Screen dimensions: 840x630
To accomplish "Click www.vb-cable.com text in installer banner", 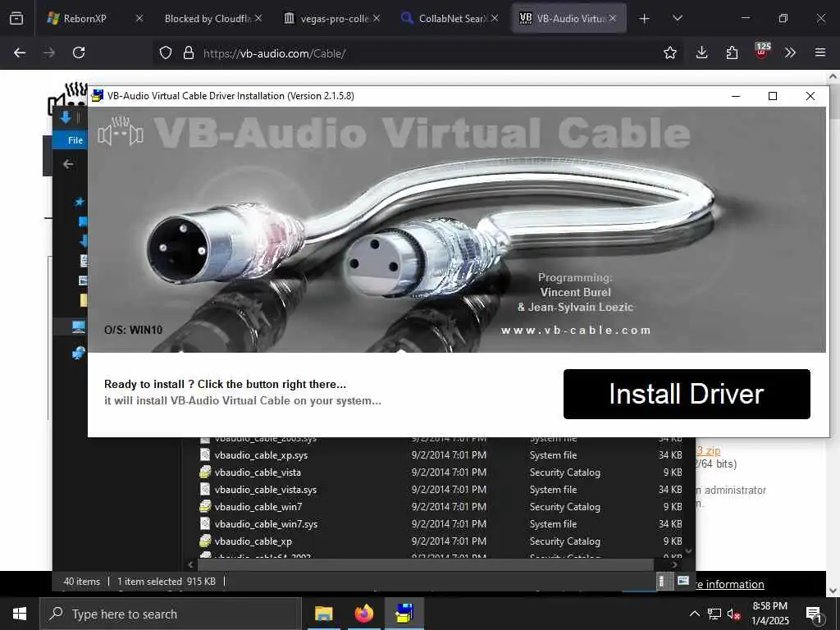I will [x=576, y=330].
